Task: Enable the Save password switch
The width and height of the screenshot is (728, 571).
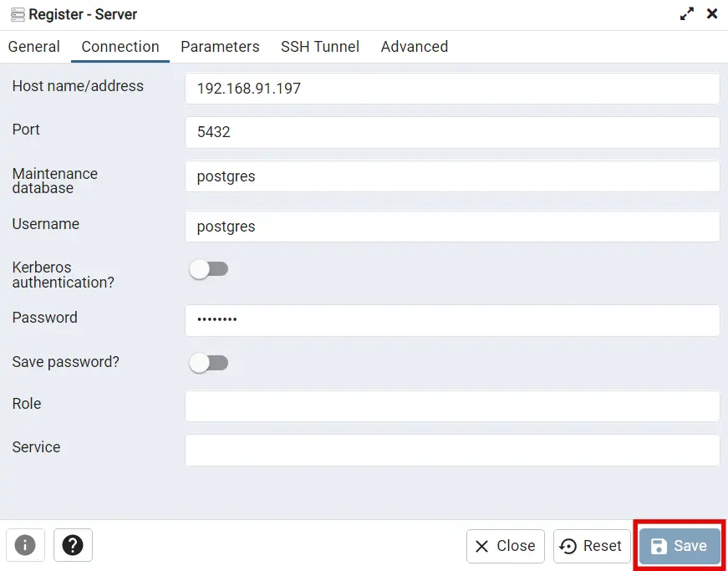Action: point(208,363)
